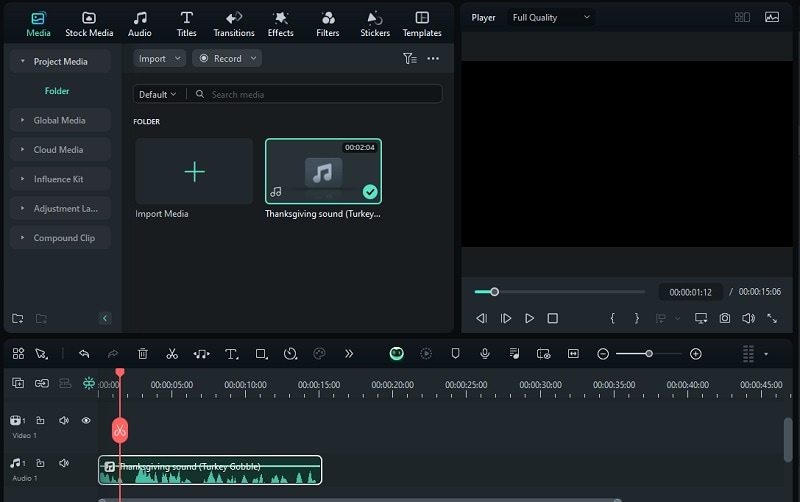The width and height of the screenshot is (800, 502).
Task: Undo the last action
Action: pos(84,354)
